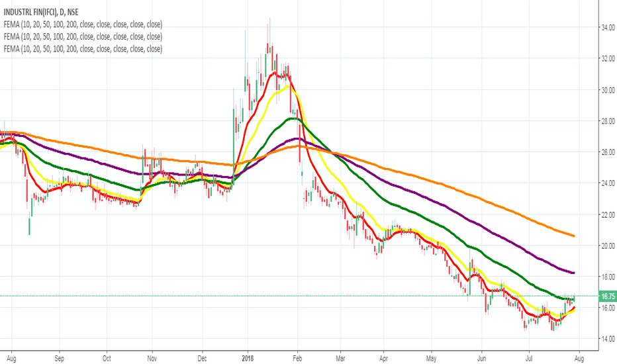Click the Apr label on time axis
The width and height of the screenshot is (617, 364).
[x=383, y=359]
